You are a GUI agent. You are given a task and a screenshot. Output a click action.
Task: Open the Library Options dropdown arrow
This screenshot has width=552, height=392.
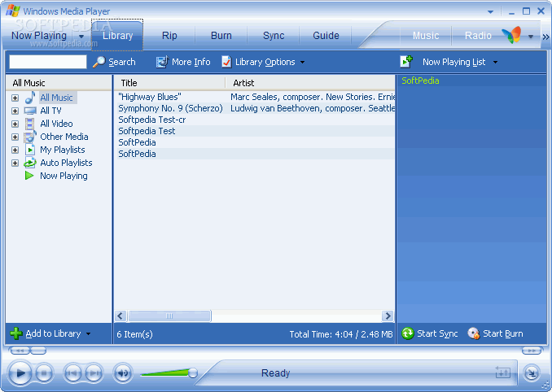click(x=302, y=63)
